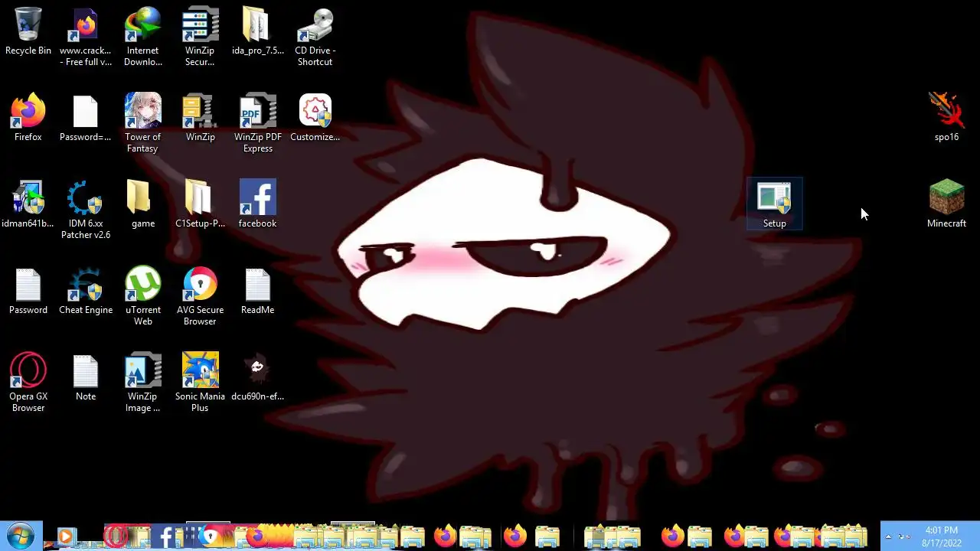Select the dcu690n-ef... image file
Viewport: 980px width, 551px height.
257,377
